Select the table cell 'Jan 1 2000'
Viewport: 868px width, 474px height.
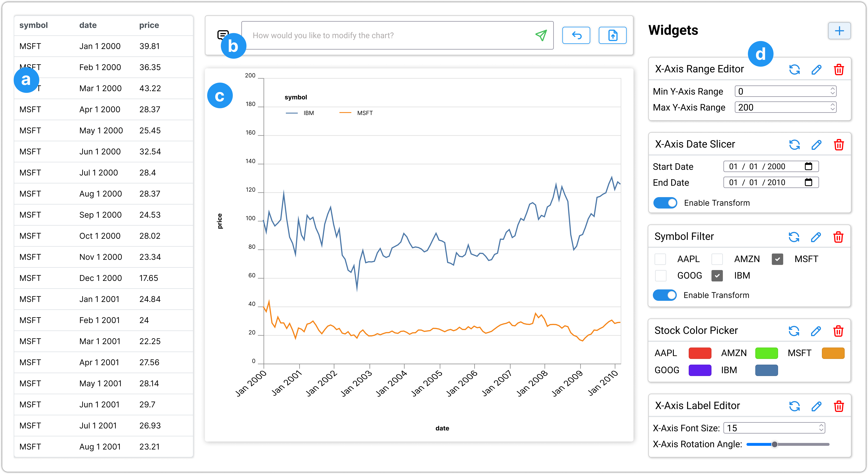pos(100,46)
